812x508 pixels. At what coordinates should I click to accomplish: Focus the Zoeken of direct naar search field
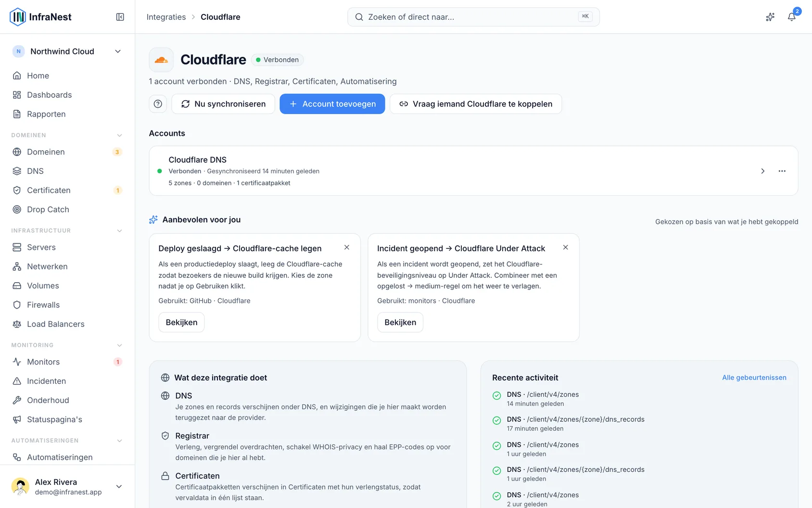click(473, 17)
